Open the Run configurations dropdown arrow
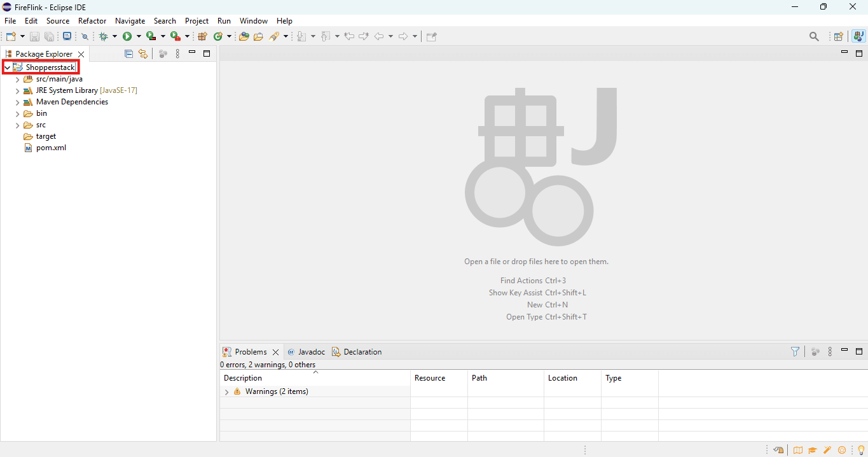The image size is (868, 457). coord(139,36)
